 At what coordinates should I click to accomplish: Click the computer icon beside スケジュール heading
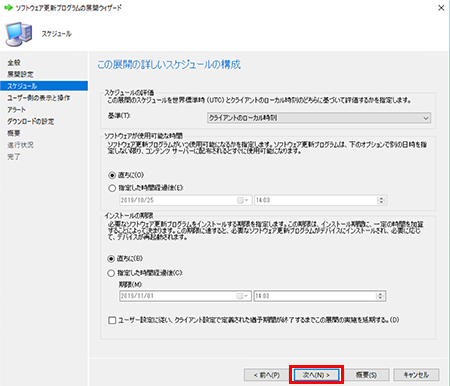pyautogui.click(x=19, y=34)
